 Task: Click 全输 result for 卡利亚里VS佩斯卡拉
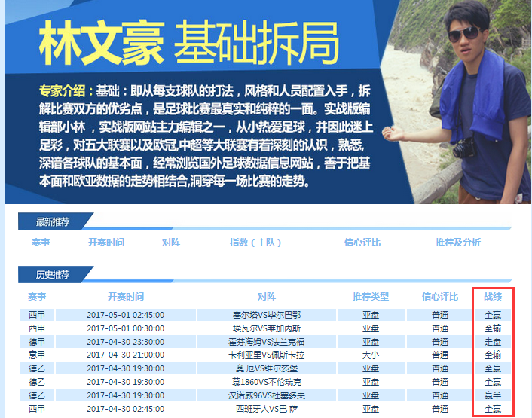pos(493,355)
